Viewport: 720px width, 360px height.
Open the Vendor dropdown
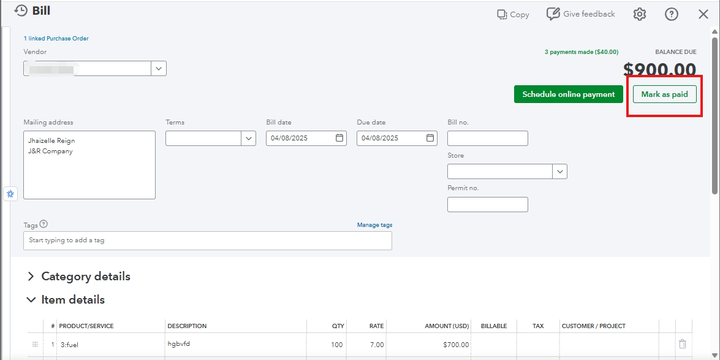[x=158, y=68]
